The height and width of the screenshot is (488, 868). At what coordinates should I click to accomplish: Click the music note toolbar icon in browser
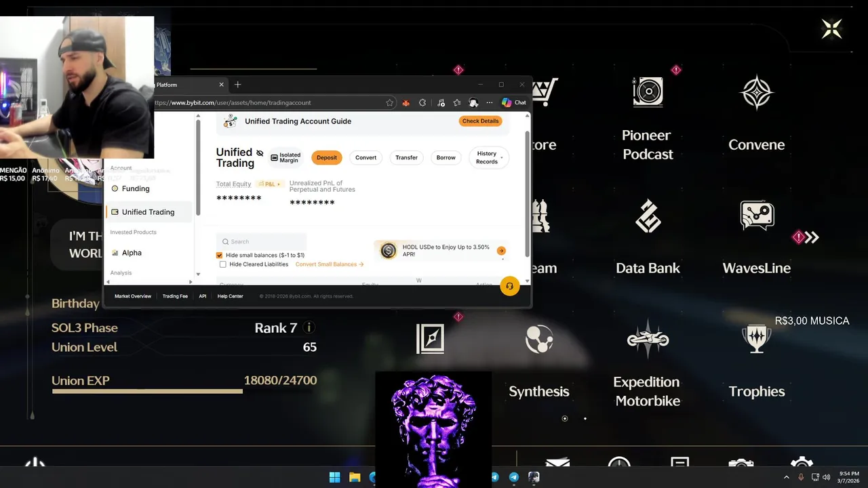click(441, 102)
